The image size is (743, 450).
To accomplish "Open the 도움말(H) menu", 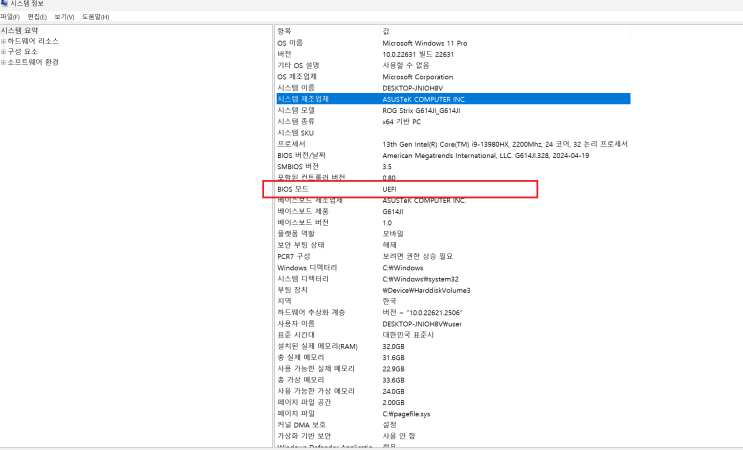I will 95,17.
